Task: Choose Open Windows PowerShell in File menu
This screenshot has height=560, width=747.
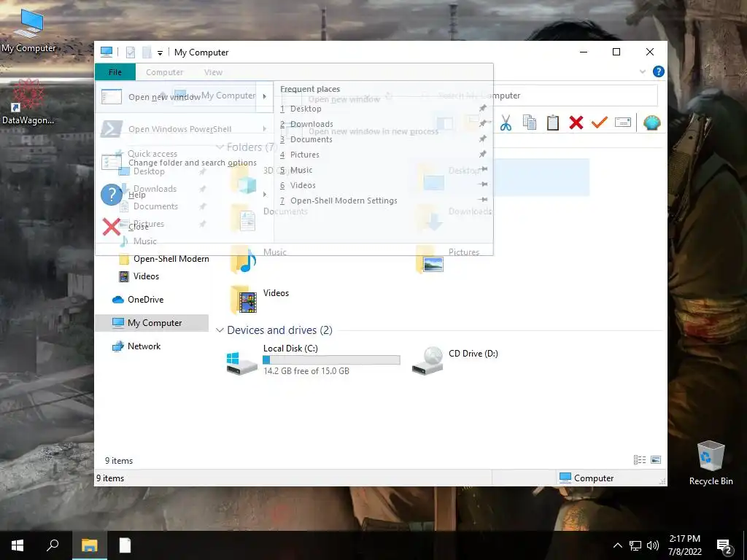Action: click(184, 128)
